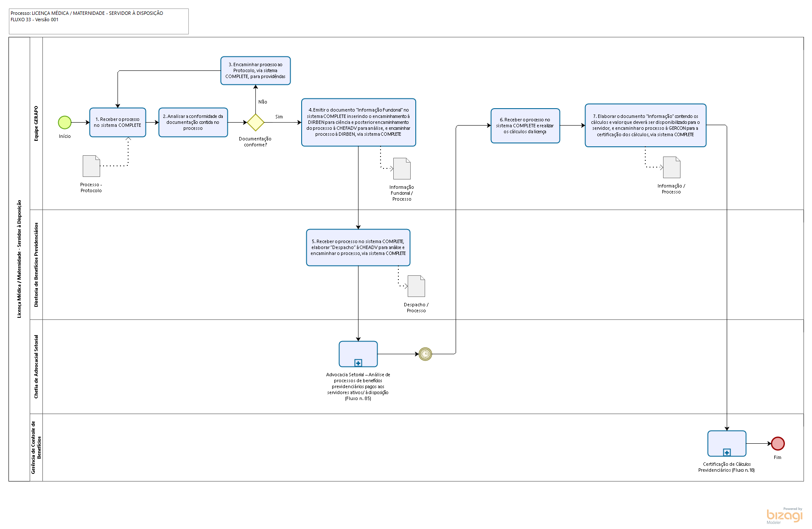Image resolution: width=812 pixels, height=529 pixels.
Task: Click the Bizagi Modeler logo
Action: [x=784, y=515]
